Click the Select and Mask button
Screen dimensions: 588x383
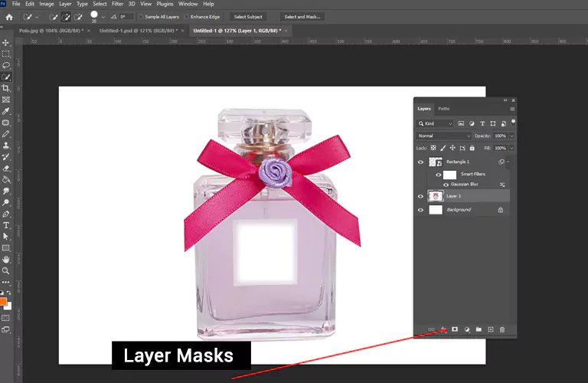point(302,17)
